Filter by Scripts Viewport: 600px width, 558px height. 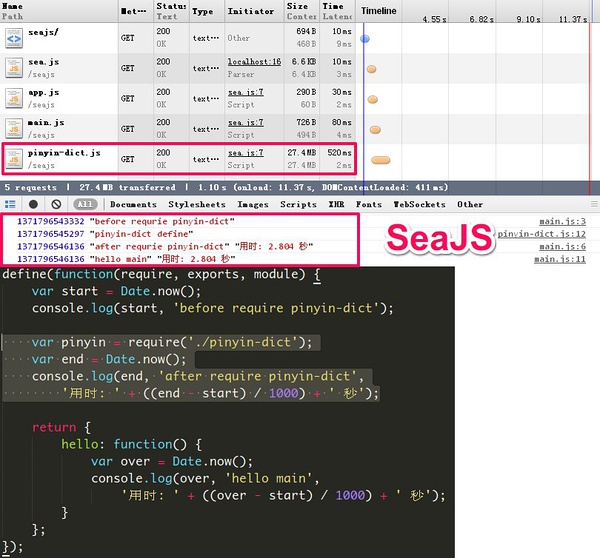(298, 204)
